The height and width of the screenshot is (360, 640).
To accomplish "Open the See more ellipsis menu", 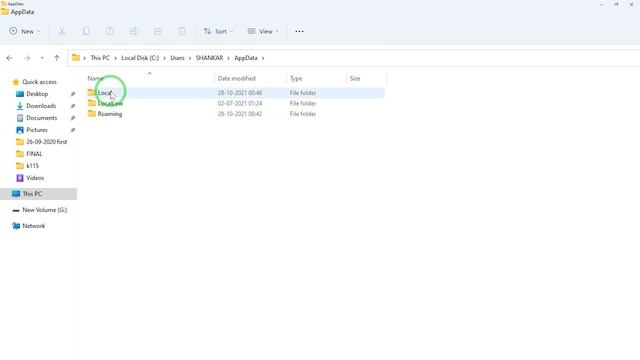I will pyautogui.click(x=299, y=31).
